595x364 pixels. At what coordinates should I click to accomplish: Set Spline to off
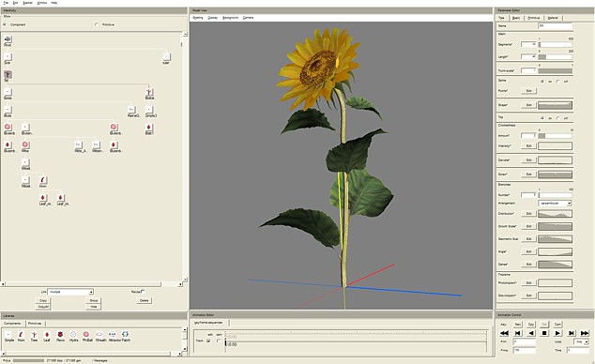tap(557, 82)
